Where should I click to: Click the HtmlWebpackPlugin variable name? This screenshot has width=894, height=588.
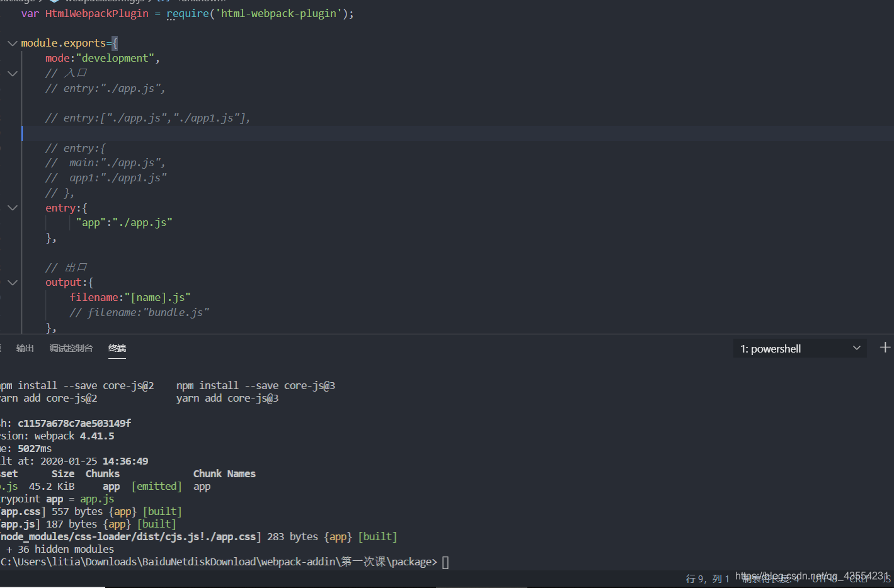[x=97, y=13]
